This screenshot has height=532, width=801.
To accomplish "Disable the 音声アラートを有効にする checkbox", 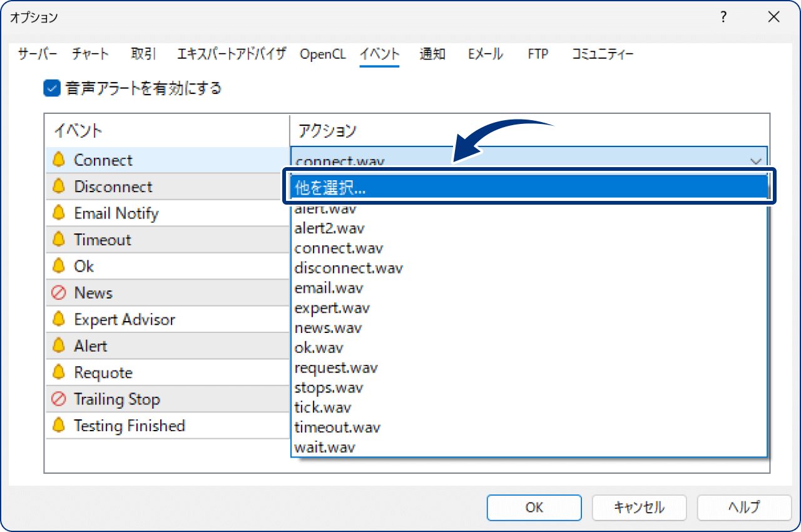I will [51, 88].
